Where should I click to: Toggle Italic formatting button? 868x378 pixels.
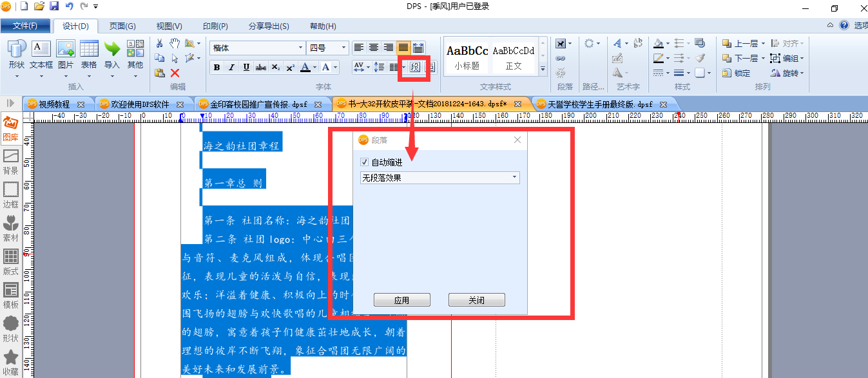pyautogui.click(x=231, y=67)
